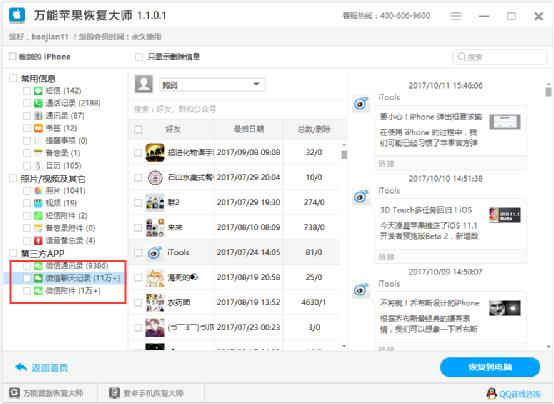This screenshot has height=404, width=554.
Task: Click the voice memos red icon
Action: click(x=38, y=241)
